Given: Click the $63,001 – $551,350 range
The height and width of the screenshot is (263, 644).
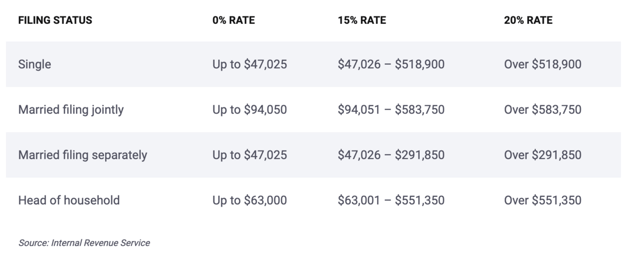Looking at the screenshot, I should pos(391,200).
